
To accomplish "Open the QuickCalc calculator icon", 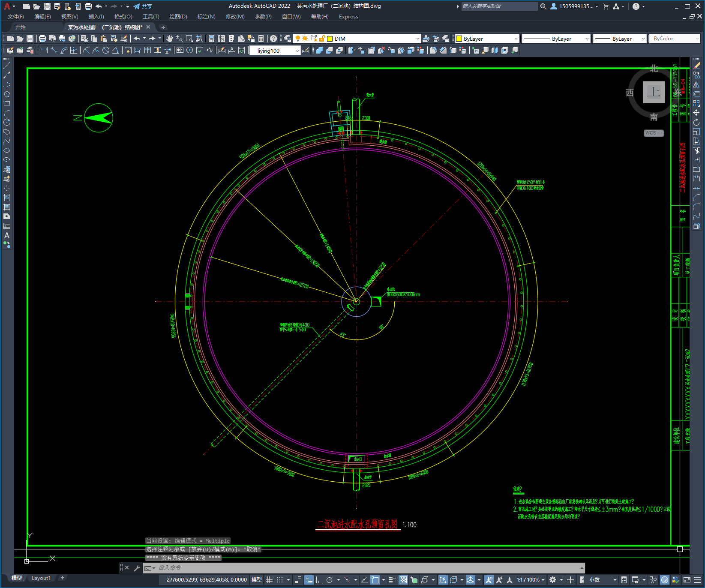I will pyautogui.click(x=261, y=39).
